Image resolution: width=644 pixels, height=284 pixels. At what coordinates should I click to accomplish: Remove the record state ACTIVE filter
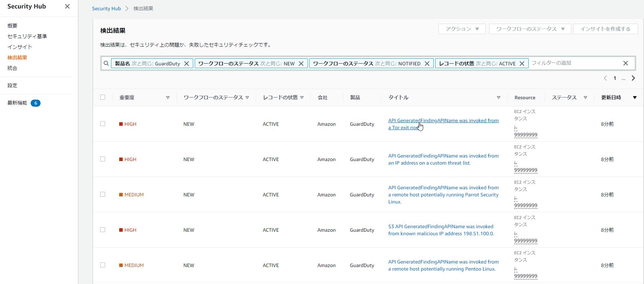522,64
